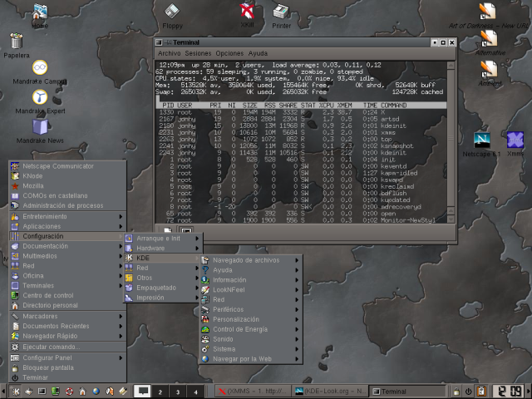Launch the Netscape 6.1 desktop icon
The height and width of the screenshot is (399, 532).
[482, 140]
